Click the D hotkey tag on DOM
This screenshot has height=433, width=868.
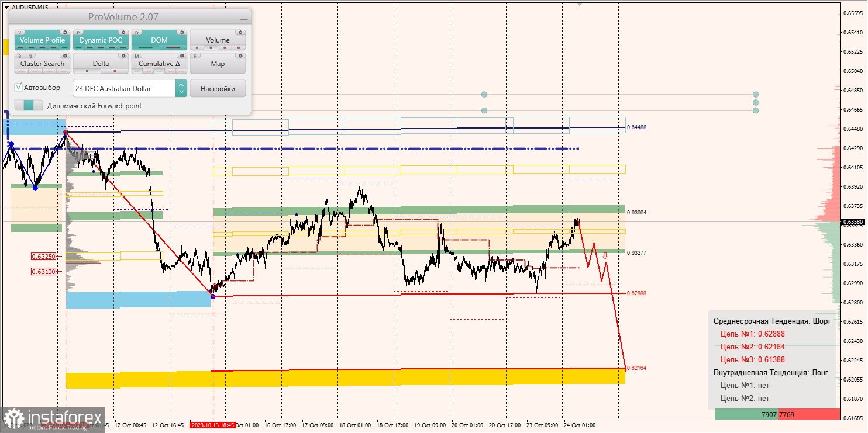[x=137, y=33]
